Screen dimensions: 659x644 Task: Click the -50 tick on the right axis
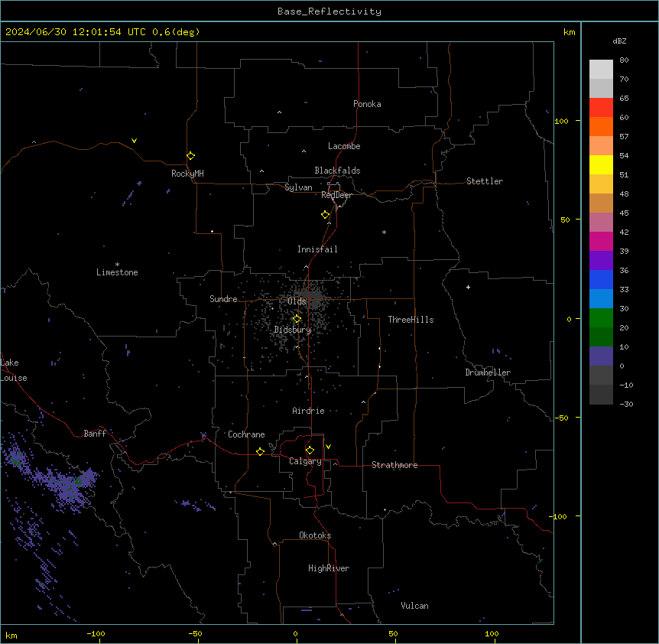(561, 418)
